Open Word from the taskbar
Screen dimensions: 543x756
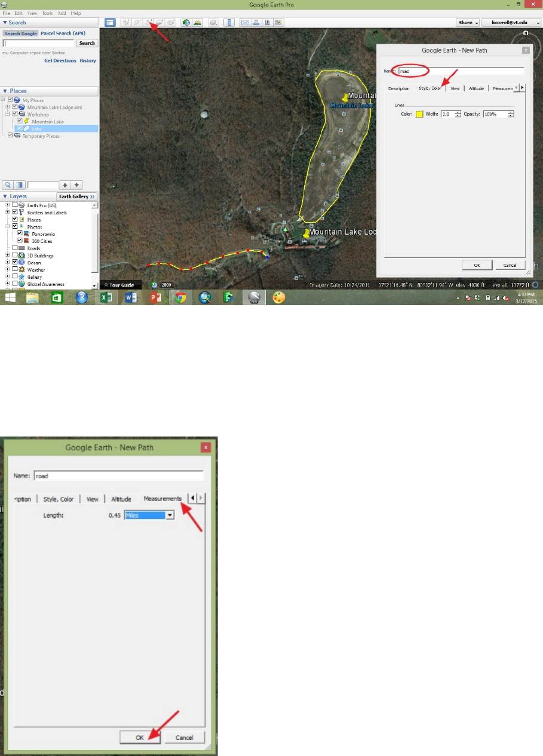coord(131,297)
